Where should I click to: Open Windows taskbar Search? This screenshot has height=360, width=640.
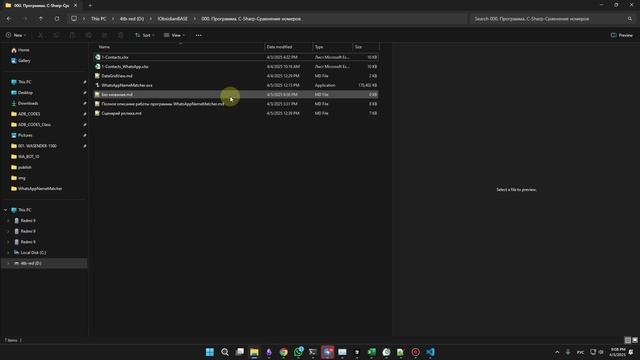(x=225, y=352)
